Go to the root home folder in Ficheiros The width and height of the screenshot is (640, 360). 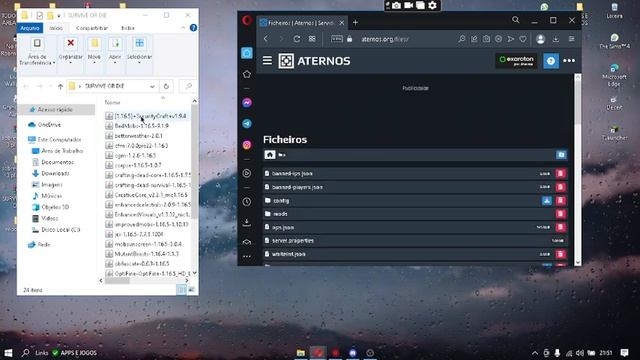pos(270,155)
